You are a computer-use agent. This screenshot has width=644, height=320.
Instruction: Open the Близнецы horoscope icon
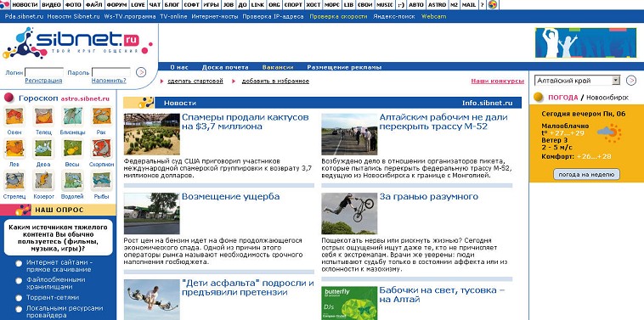(x=73, y=116)
